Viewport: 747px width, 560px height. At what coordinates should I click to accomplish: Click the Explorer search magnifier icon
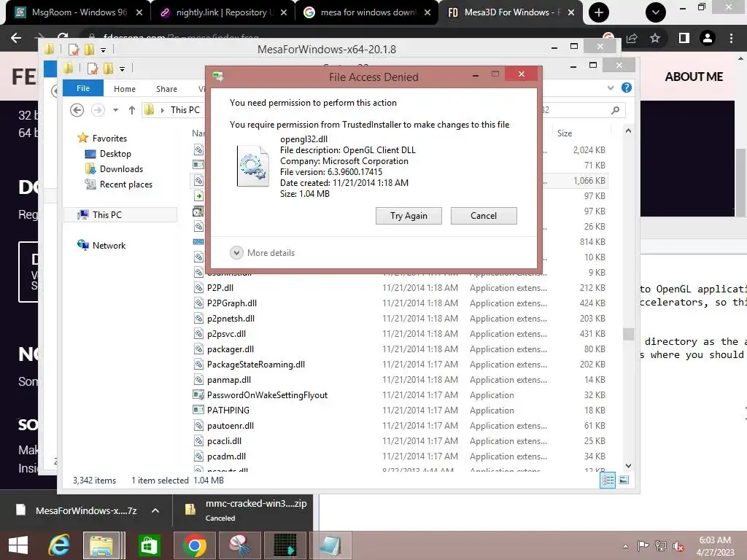tap(615, 110)
